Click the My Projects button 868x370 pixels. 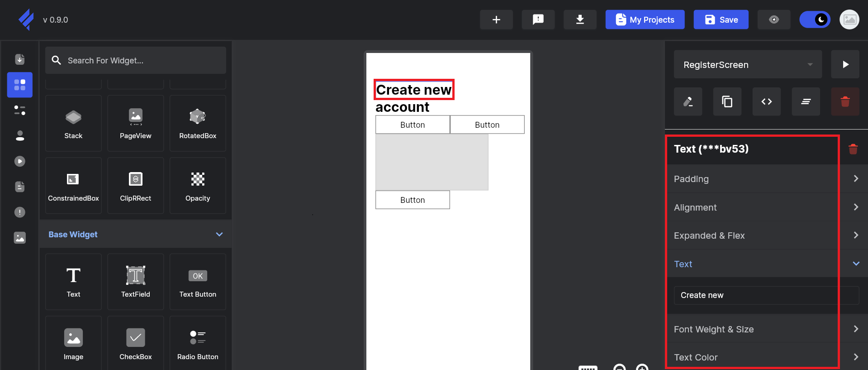pos(645,19)
